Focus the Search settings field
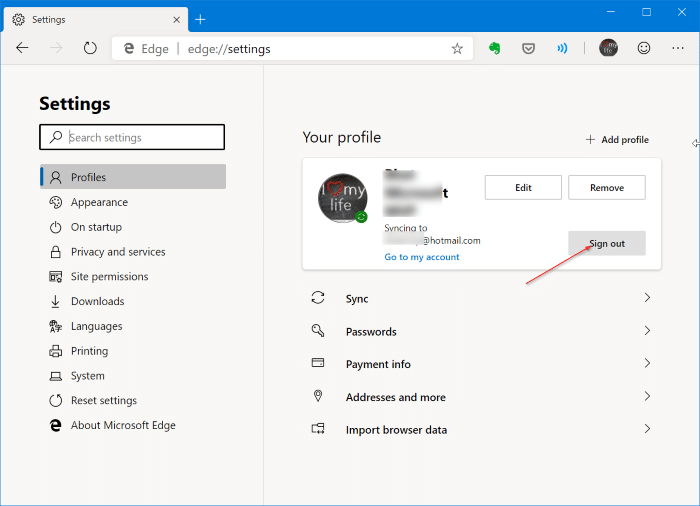 (132, 137)
